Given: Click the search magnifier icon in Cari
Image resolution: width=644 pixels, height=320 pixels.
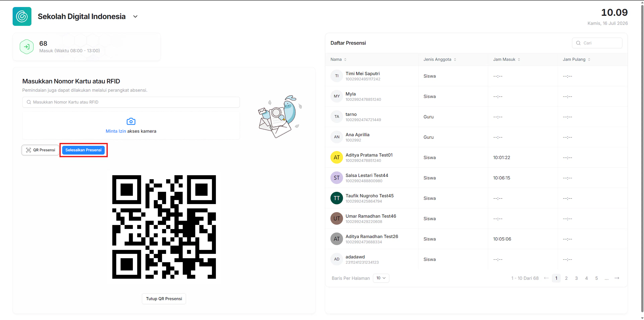Looking at the screenshot, I should 578,43.
